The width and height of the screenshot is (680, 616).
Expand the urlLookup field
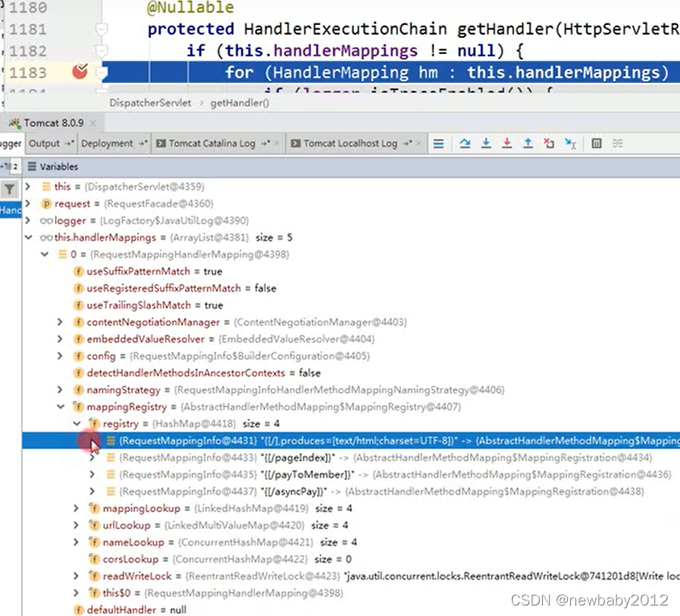click(77, 525)
